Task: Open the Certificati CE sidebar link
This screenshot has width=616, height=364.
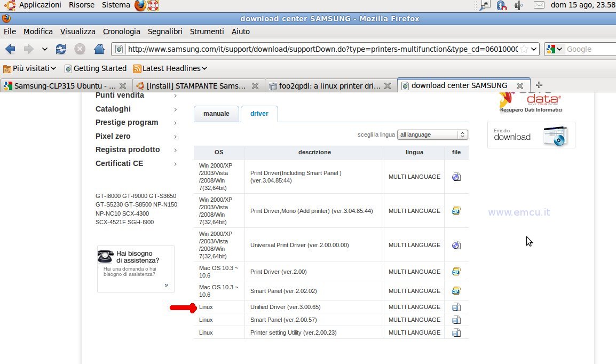Action: 120,163
